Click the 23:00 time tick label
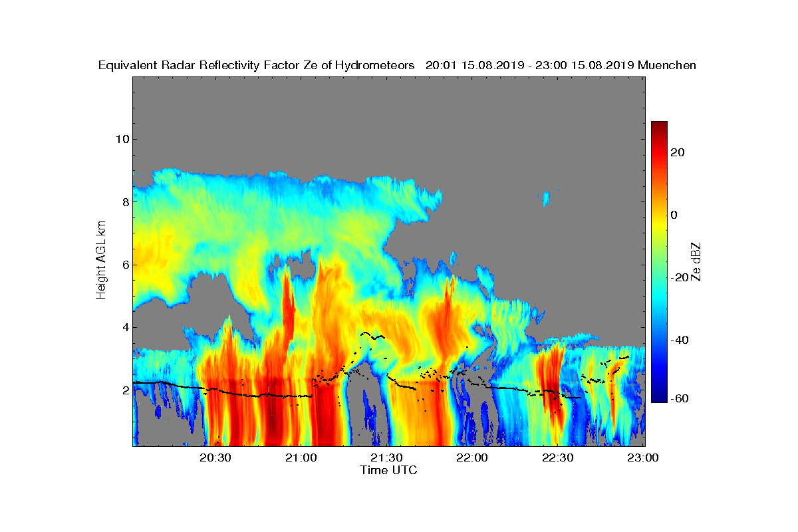This screenshot has height=532, width=798. tap(642, 458)
